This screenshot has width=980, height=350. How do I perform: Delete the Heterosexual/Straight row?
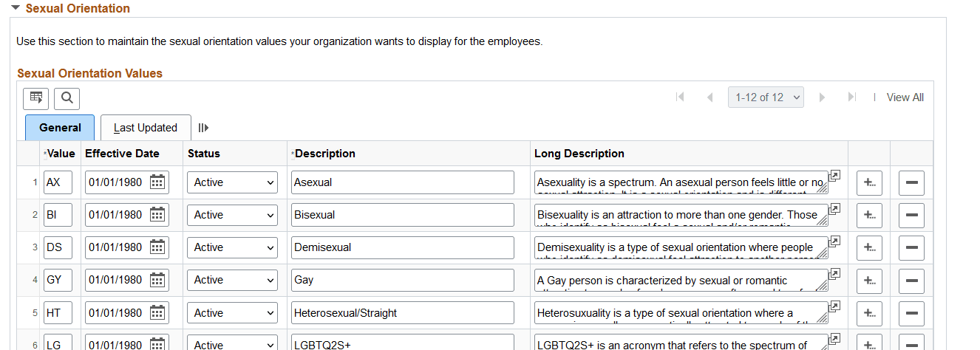pos(911,313)
